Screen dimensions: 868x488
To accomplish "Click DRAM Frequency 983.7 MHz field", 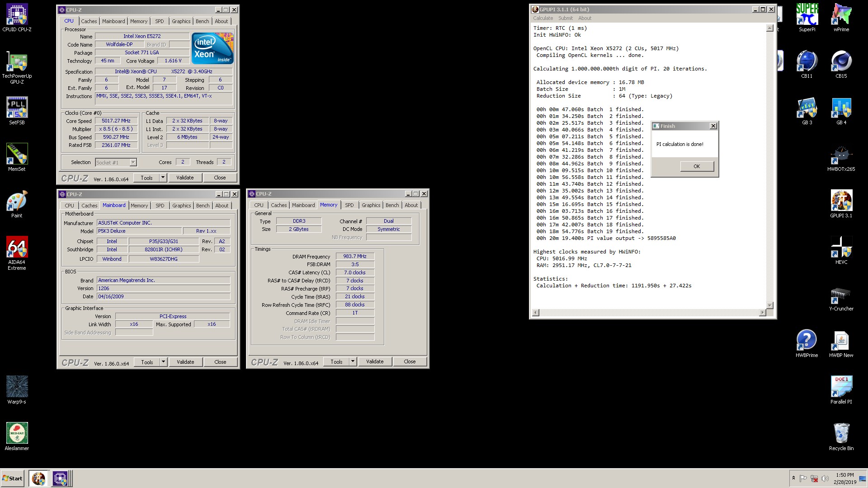I will coord(355,256).
